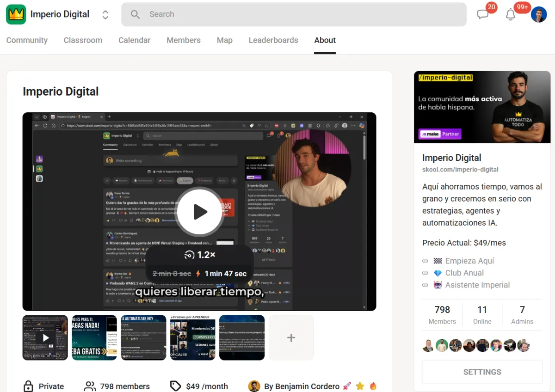
Task: Click the sidebar Imperio Digital banner image
Action: tap(482, 107)
